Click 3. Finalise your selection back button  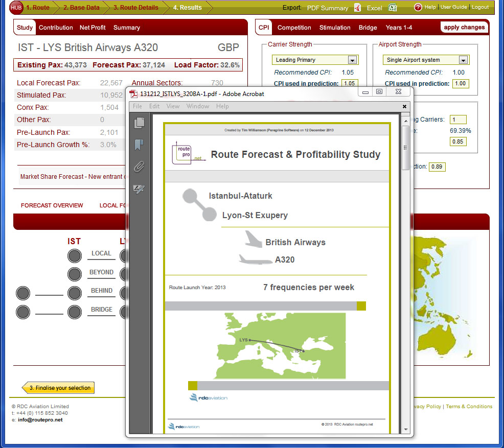58,388
